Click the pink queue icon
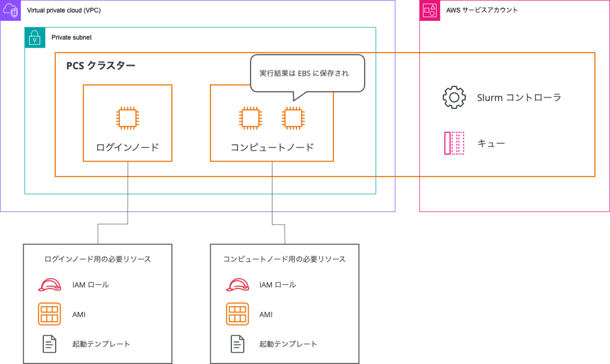610x364 pixels. [x=454, y=143]
